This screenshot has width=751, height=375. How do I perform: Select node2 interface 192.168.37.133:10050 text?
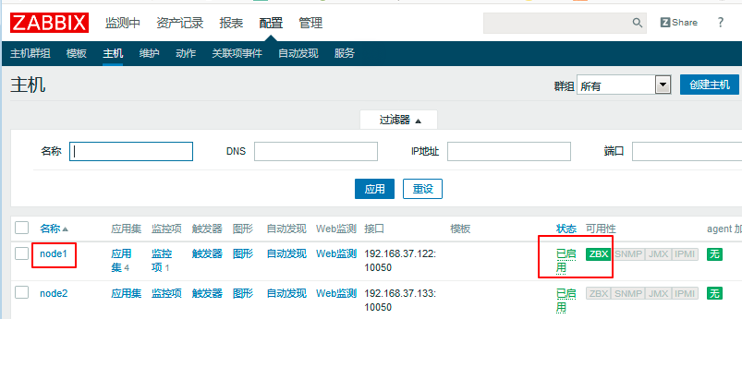pyautogui.click(x=400, y=300)
